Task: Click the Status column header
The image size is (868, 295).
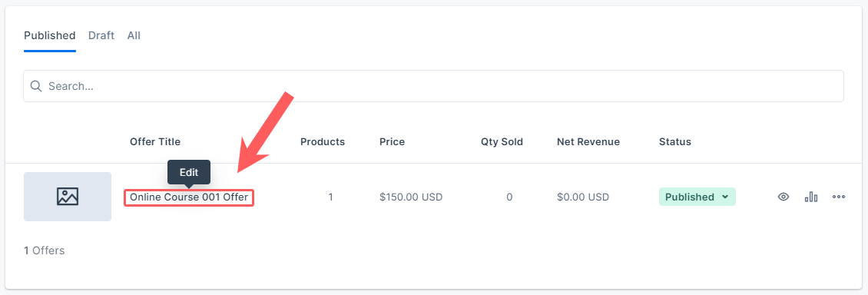Action: [674, 141]
